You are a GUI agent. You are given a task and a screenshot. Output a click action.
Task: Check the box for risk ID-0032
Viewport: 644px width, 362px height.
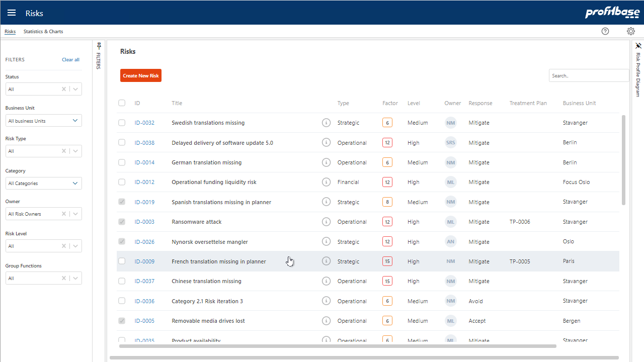point(122,123)
